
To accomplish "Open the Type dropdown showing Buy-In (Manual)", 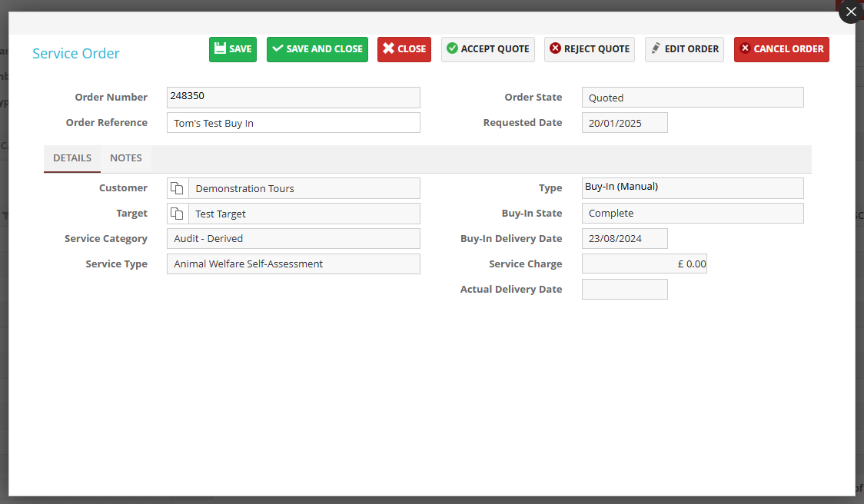I will coord(692,187).
